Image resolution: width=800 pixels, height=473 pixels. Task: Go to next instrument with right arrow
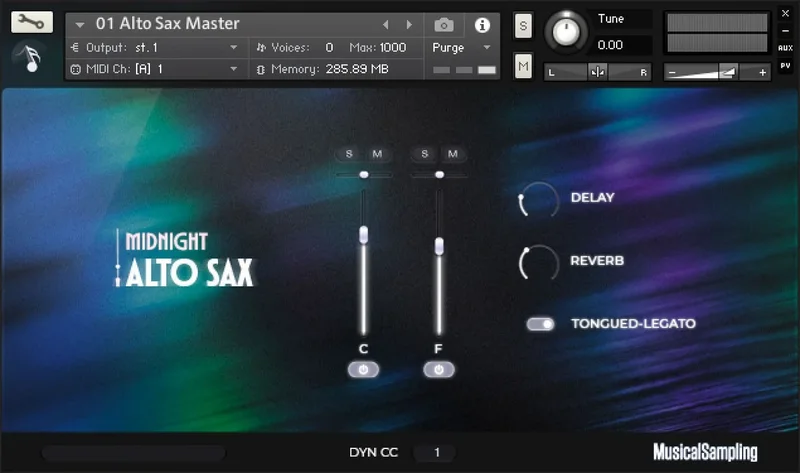coord(409,24)
